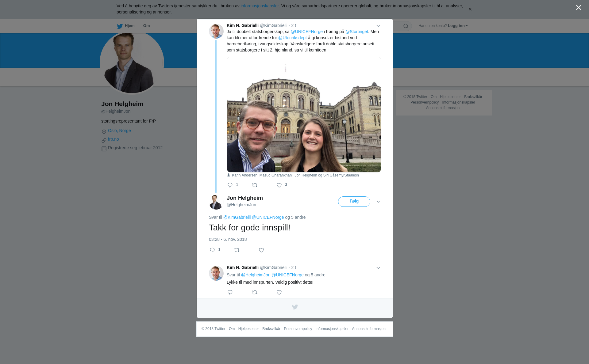Click reply icon on Kim's top tweet
The image size is (589, 364).
pos(230,185)
